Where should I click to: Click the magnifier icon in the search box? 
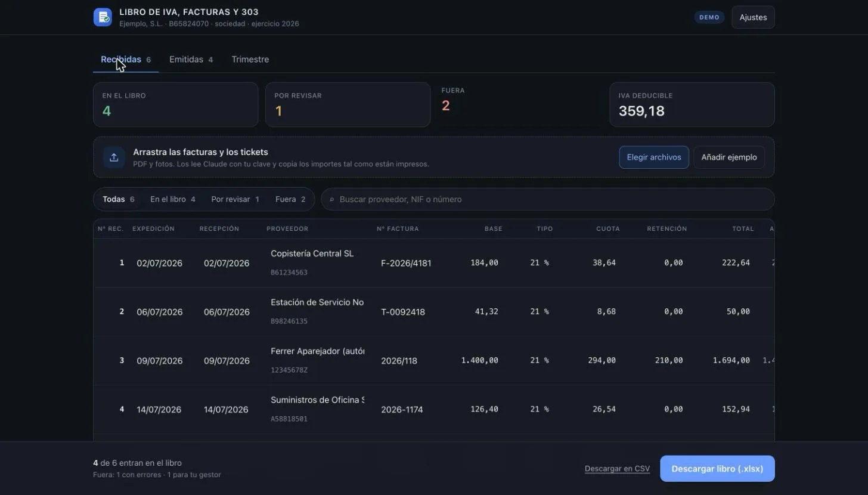coord(332,200)
